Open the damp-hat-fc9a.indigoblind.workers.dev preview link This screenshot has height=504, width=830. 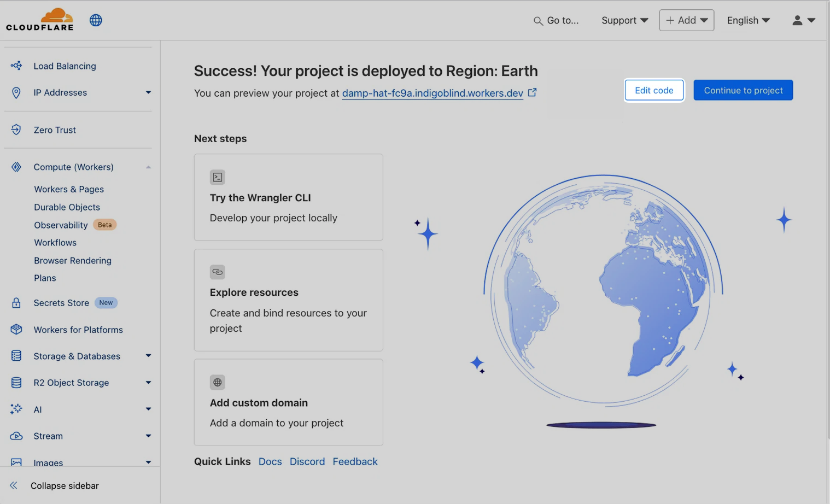(432, 93)
